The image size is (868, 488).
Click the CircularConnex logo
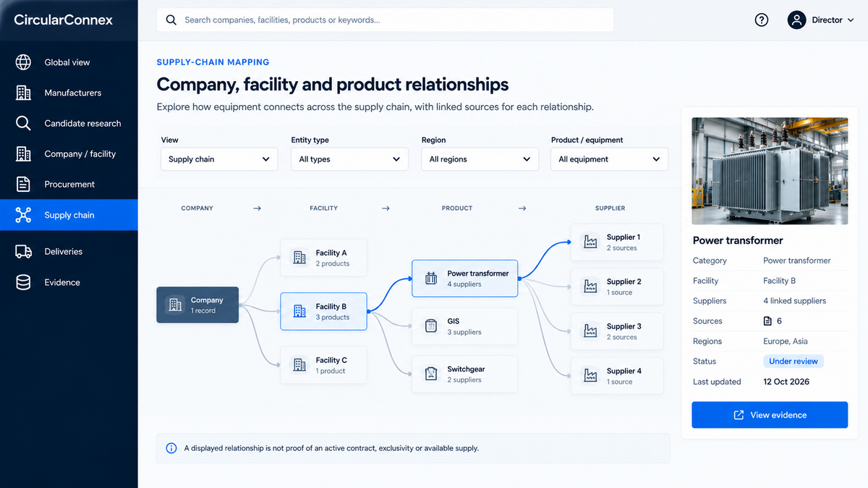(64, 20)
